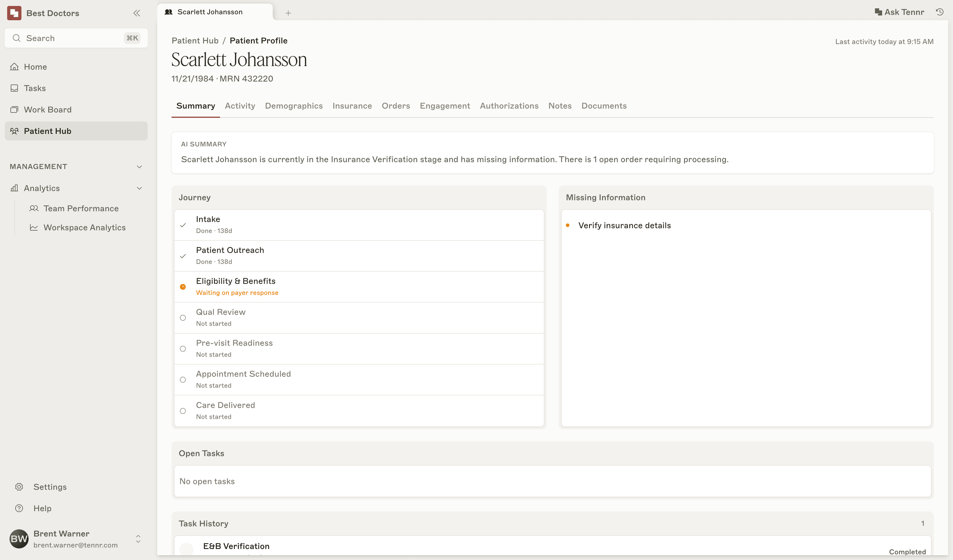Screen dimensions: 953x560
Task: Open the Intake journey step
Action: (x=359, y=225)
